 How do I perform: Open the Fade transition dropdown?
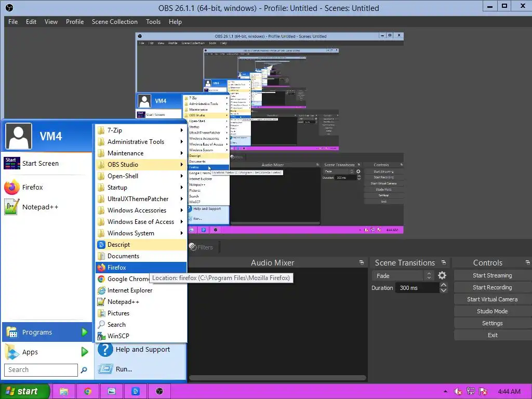coord(403,276)
